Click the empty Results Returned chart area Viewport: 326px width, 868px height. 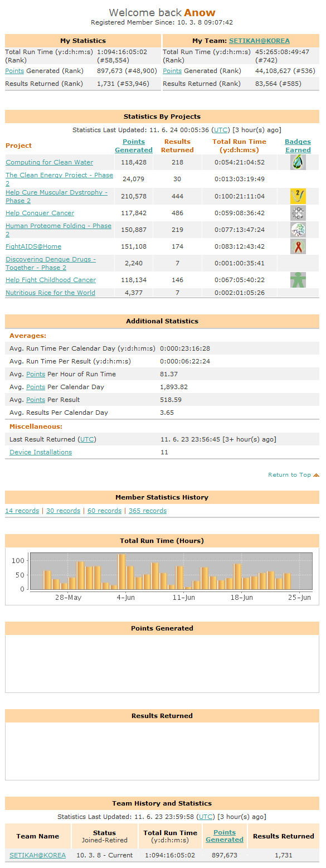point(162,751)
